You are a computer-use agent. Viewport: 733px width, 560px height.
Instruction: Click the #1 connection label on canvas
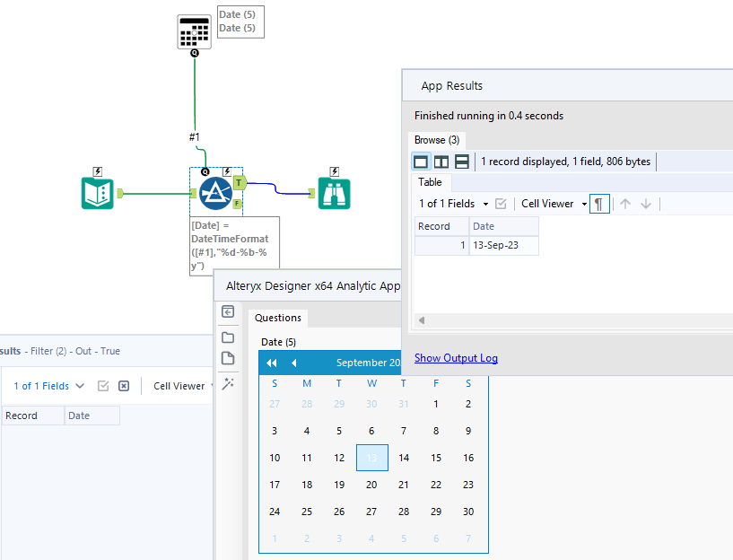click(x=195, y=137)
